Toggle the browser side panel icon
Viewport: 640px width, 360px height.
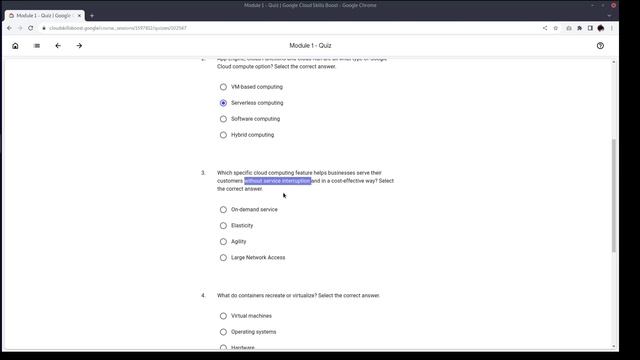[590, 28]
